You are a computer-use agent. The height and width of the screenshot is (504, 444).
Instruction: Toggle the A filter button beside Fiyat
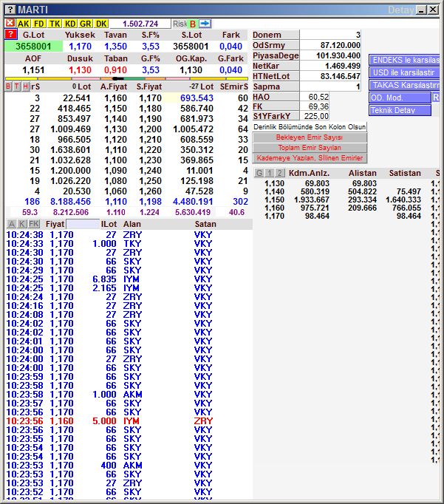click(11, 224)
